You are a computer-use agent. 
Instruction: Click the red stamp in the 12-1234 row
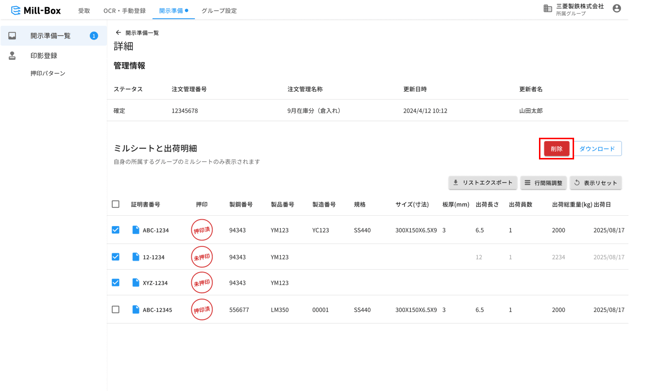(x=202, y=257)
